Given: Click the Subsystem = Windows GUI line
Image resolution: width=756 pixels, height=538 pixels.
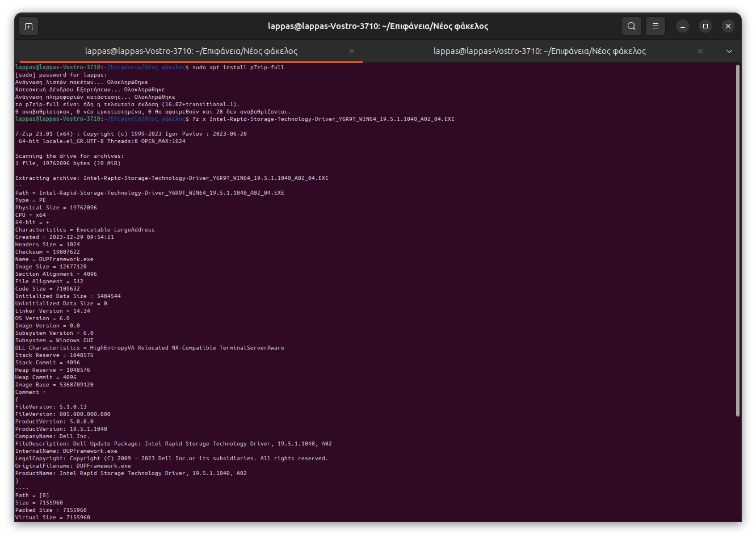Looking at the screenshot, I should (x=54, y=341).
